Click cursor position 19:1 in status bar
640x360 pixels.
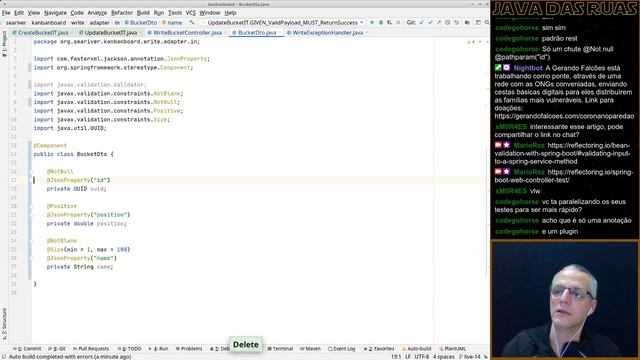pyautogui.click(x=396, y=357)
